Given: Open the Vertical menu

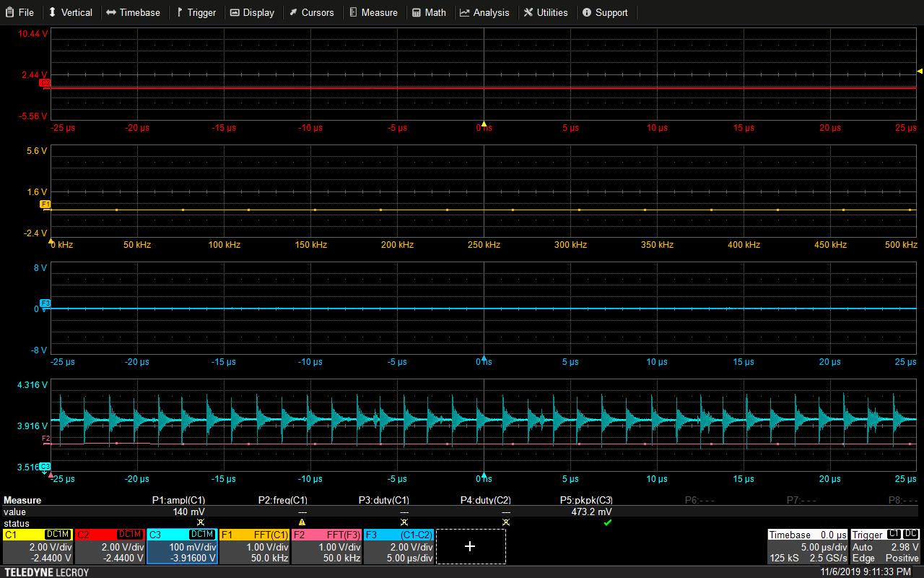Looking at the screenshot, I should (x=70, y=12).
